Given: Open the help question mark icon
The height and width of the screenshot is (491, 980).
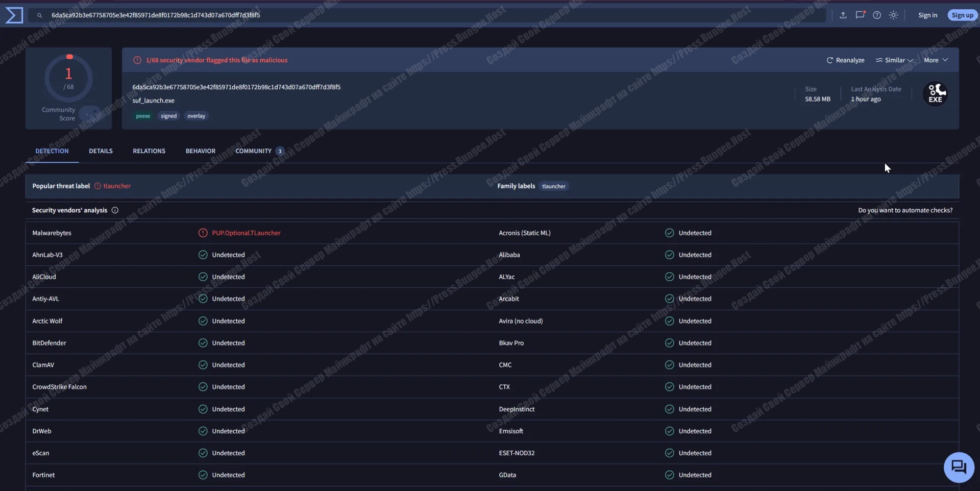Looking at the screenshot, I should pyautogui.click(x=877, y=15).
